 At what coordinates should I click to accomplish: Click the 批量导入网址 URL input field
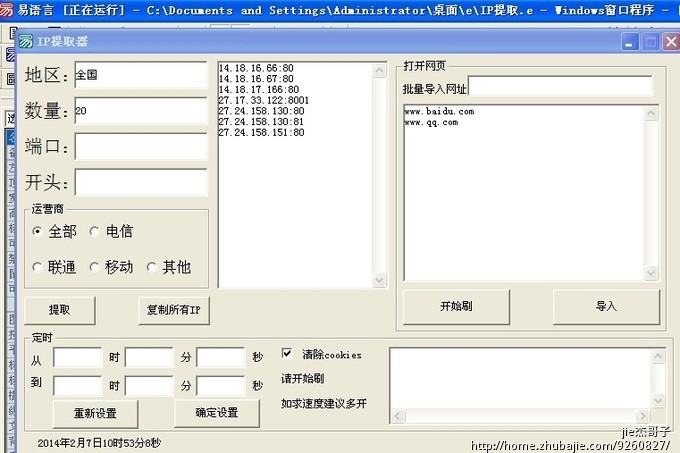pyautogui.click(x=560, y=86)
